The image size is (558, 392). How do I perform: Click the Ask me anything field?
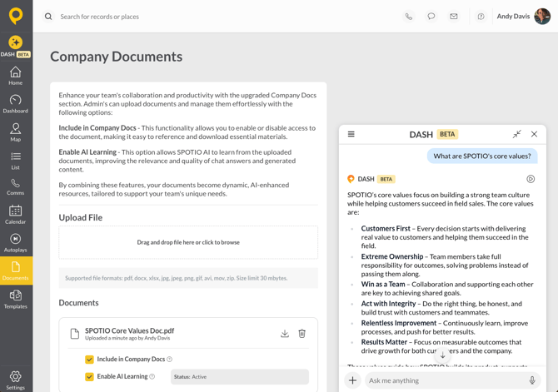pyautogui.click(x=447, y=380)
